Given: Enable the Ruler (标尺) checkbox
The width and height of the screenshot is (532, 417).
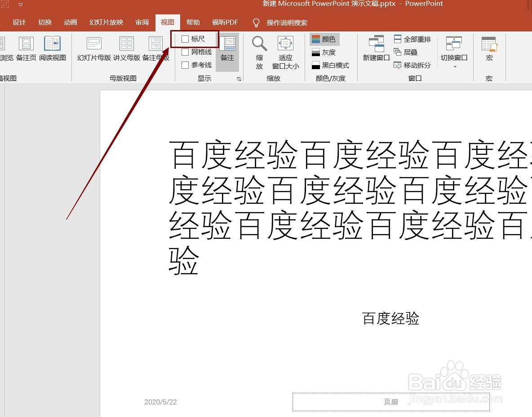Looking at the screenshot, I should 185,39.
